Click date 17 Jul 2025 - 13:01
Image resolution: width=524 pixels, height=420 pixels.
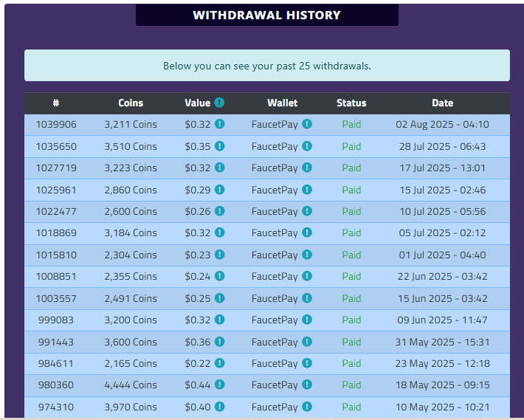443,168
